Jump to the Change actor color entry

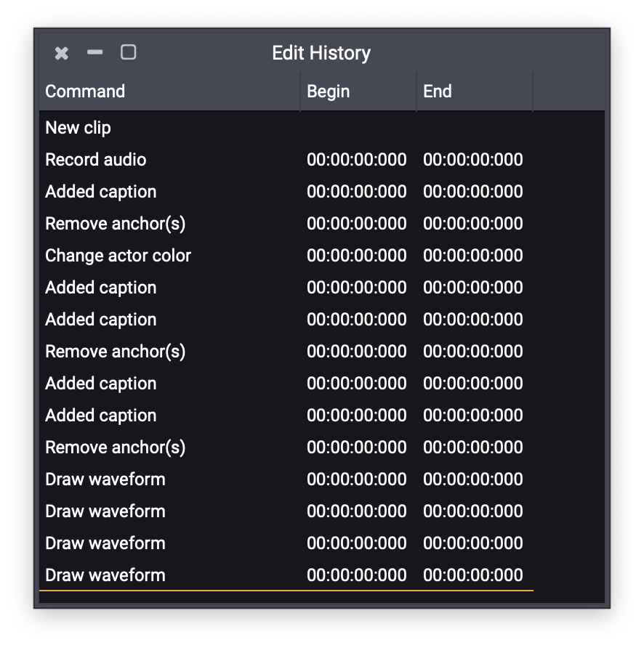(x=118, y=256)
